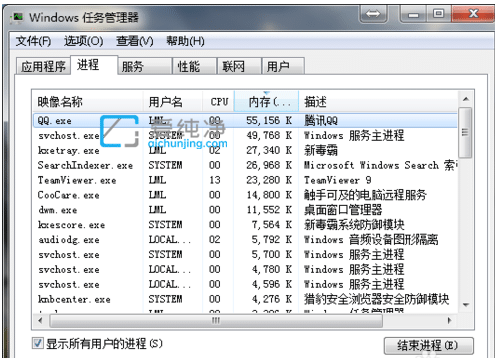The width and height of the screenshot is (498, 361).
Task: Click the 新毒霸系统防御模块 description
Action: (x=354, y=224)
